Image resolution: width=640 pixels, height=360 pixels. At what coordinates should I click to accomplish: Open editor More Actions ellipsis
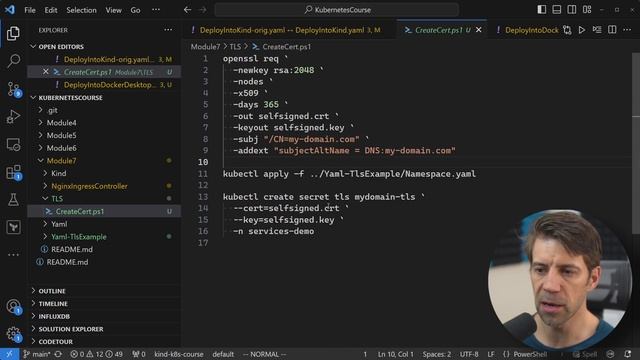pyautogui.click(x=627, y=30)
